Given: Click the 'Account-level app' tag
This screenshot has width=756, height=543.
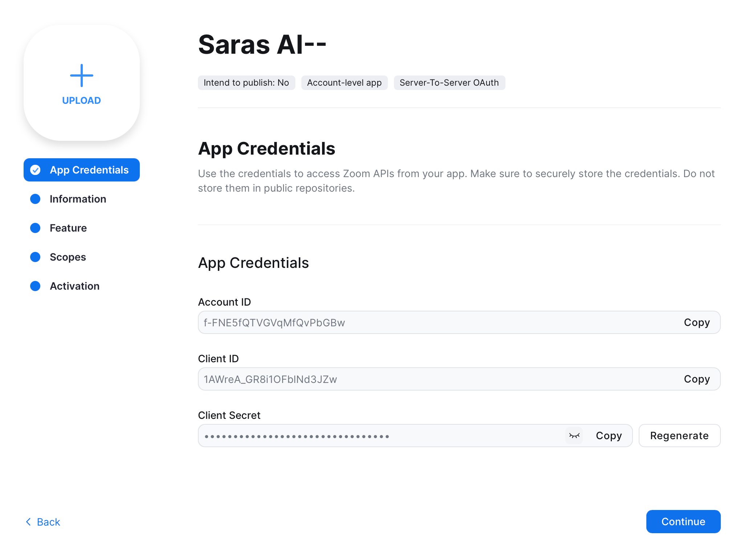Looking at the screenshot, I should click(344, 83).
